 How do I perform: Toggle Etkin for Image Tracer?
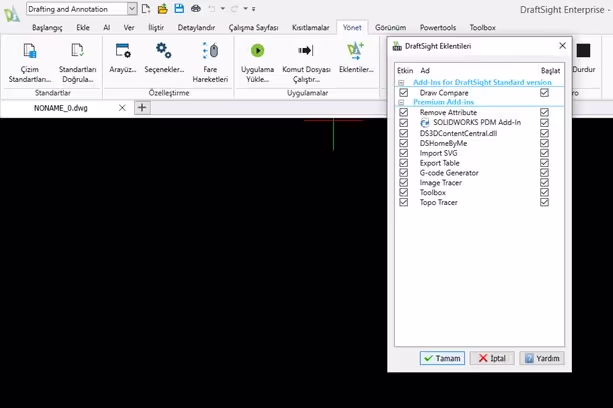404,183
